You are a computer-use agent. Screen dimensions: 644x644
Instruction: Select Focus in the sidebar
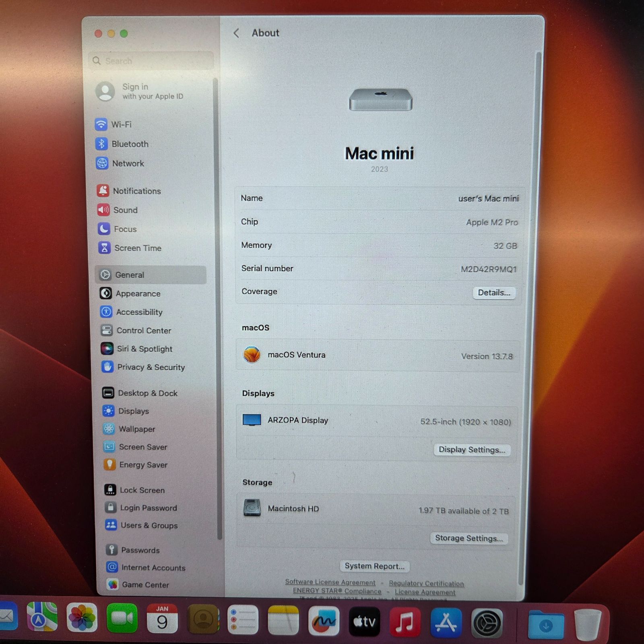pyautogui.click(x=126, y=229)
